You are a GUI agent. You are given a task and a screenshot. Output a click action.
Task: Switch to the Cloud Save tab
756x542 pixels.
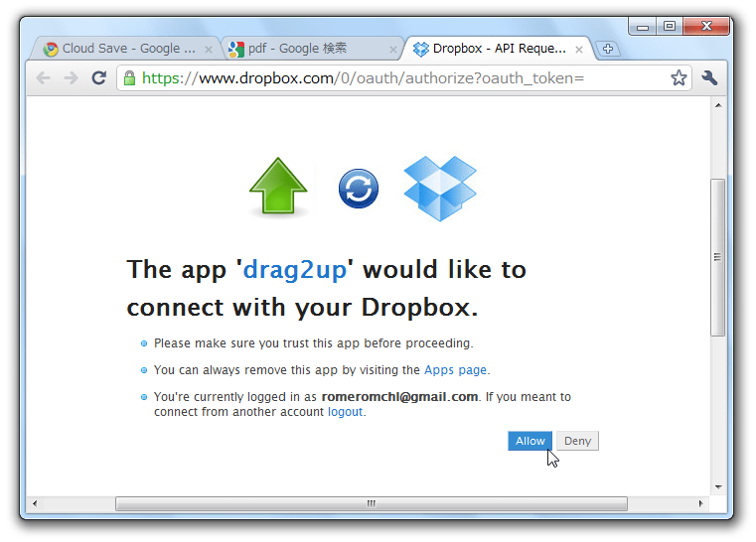click(x=125, y=49)
